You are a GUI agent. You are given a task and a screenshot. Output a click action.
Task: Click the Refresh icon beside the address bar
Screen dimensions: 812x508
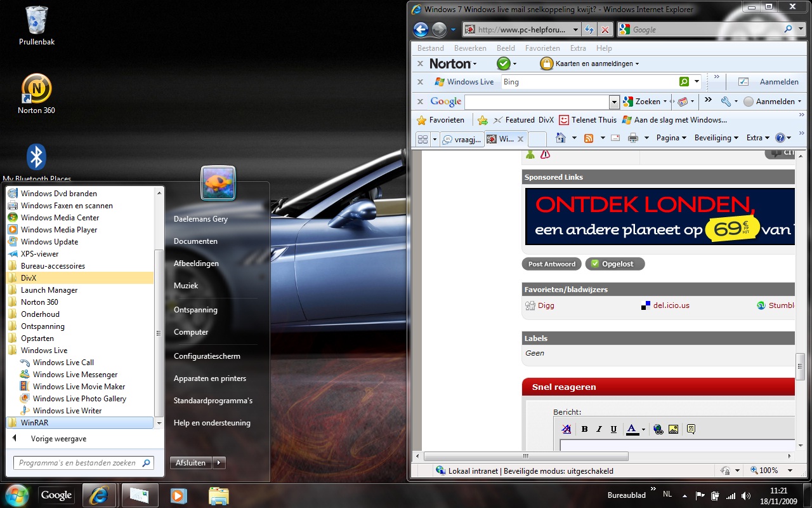(x=589, y=29)
